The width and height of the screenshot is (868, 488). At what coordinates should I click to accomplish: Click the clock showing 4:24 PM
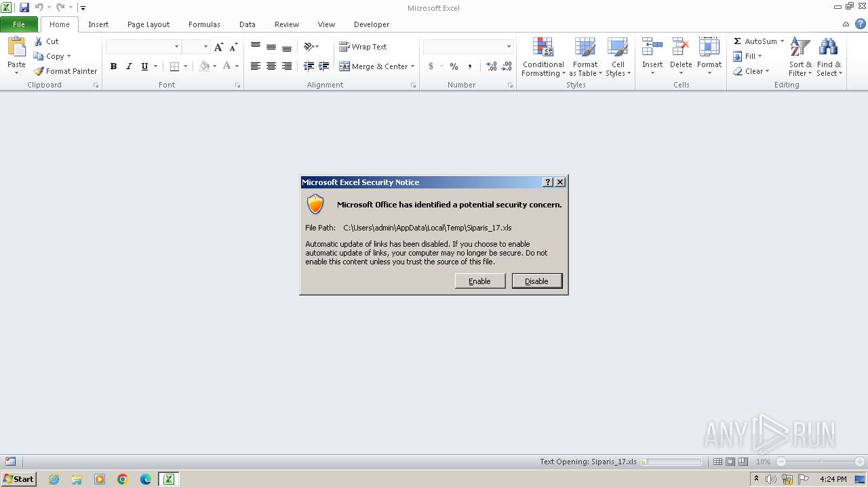click(833, 479)
